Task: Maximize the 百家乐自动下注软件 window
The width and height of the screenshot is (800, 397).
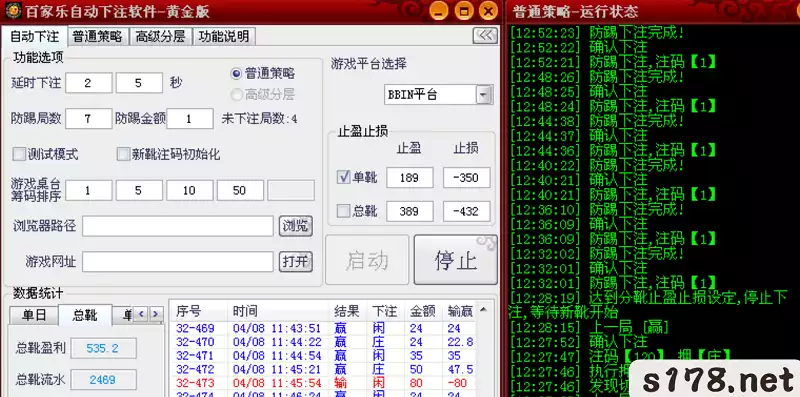Action: (464, 11)
